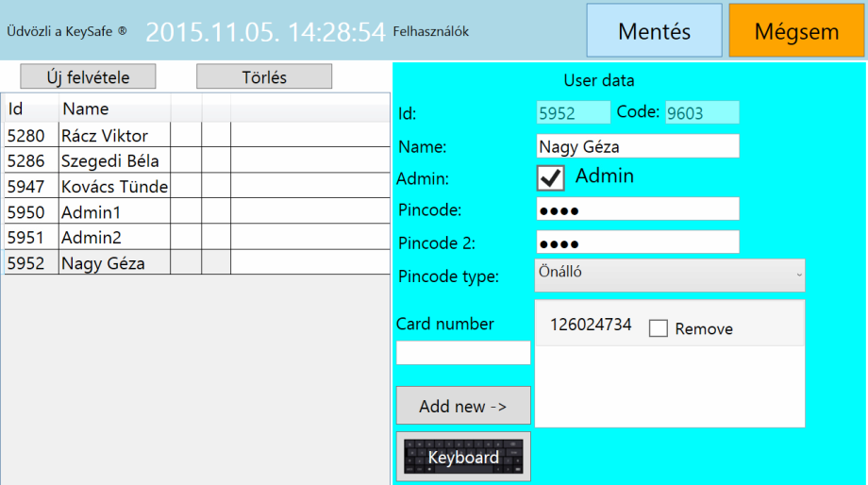Screen dimensions: 868x485
Task: Sort by the Id column header
Action: point(31,109)
